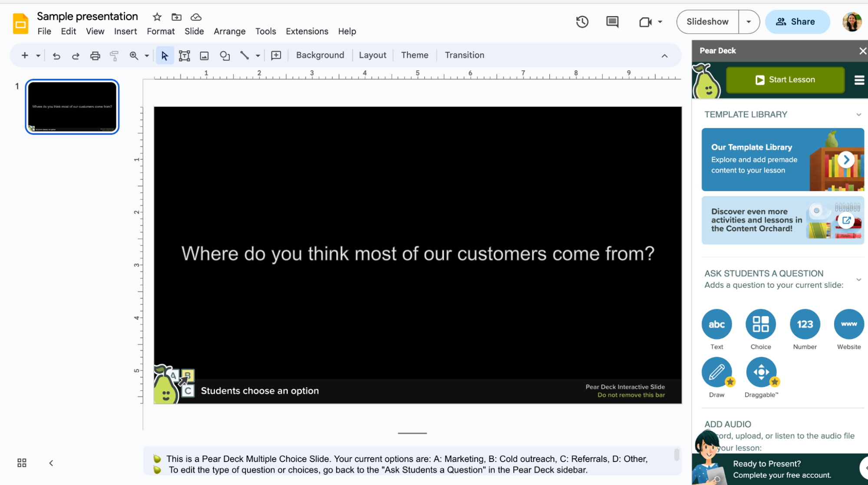Open the Slideshow dropdown arrow
The height and width of the screenshot is (485, 868).
click(x=749, y=21)
